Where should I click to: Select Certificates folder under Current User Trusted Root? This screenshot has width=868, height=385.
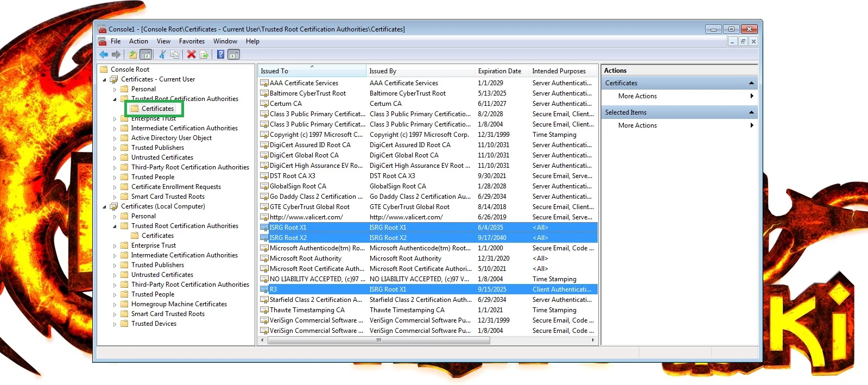157,109
